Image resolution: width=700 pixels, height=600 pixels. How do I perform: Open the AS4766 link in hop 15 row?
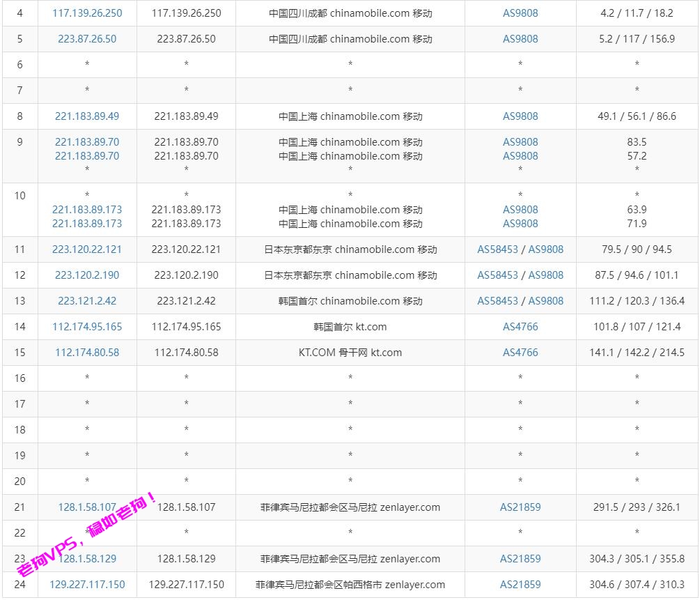tap(520, 353)
